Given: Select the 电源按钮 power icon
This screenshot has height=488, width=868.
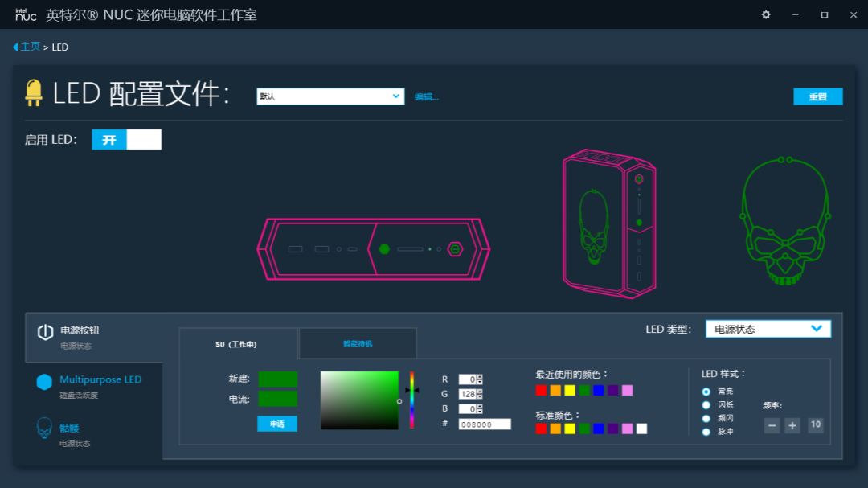Looking at the screenshot, I should click(x=45, y=332).
